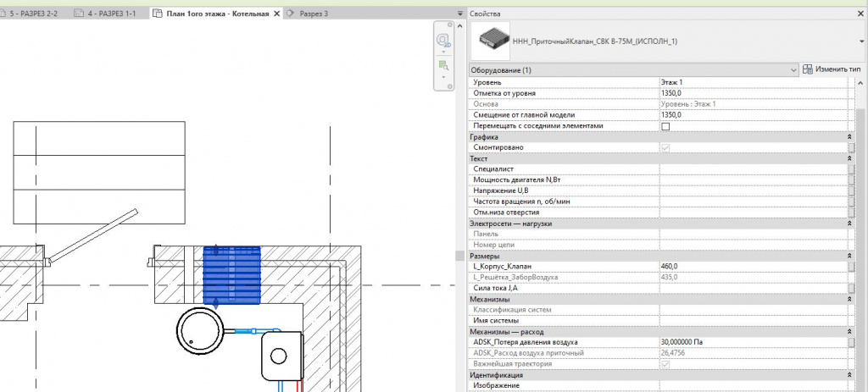The height and width of the screenshot is (392, 868).
Task: Close the План 1ого этажа - Котельная tab
Action: pos(277,14)
